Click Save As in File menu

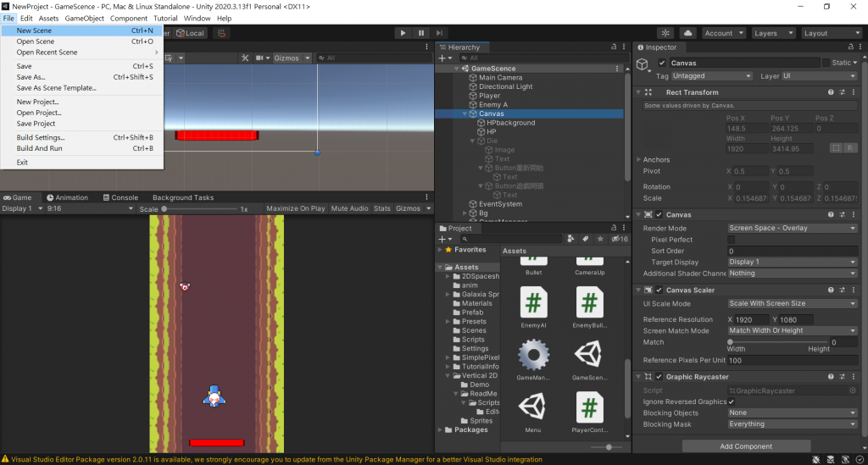pos(82,77)
